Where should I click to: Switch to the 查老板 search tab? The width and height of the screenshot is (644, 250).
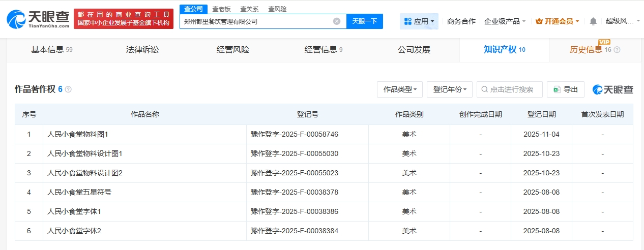tap(221, 9)
